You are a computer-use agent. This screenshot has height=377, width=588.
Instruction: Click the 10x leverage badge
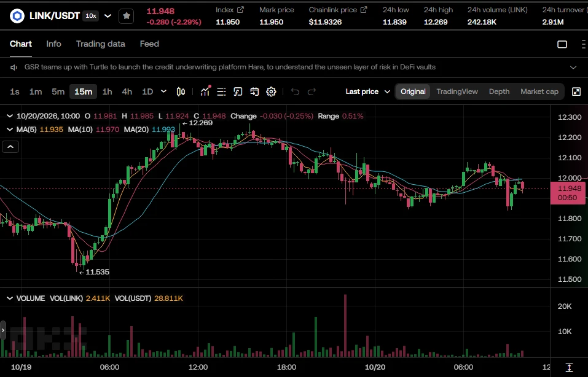click(91, 16)
